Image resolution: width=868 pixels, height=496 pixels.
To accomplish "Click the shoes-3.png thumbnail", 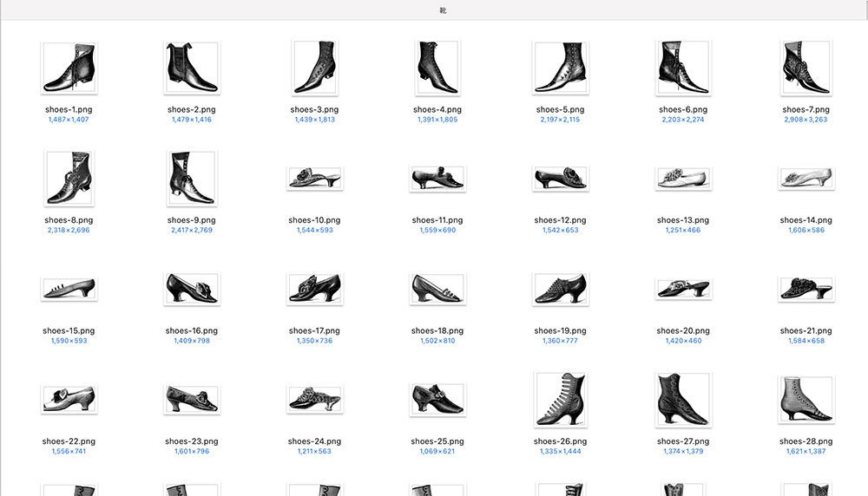I will 315,68.
